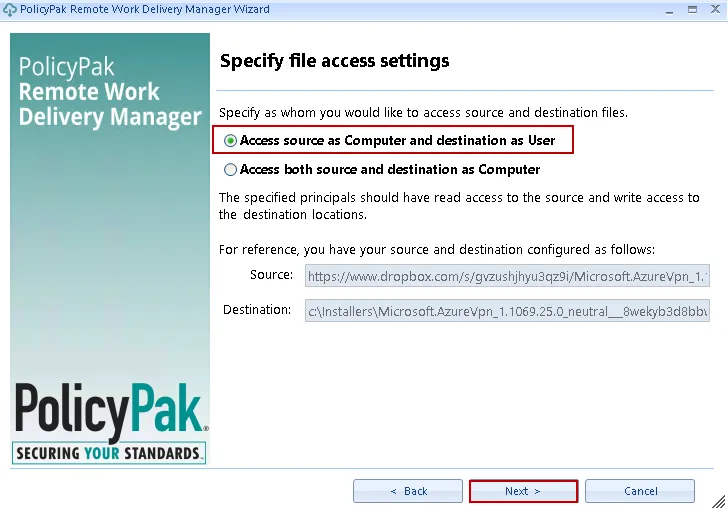Cancel the wizard
This screenshot has height=512, width=728.
pos(640,491)
